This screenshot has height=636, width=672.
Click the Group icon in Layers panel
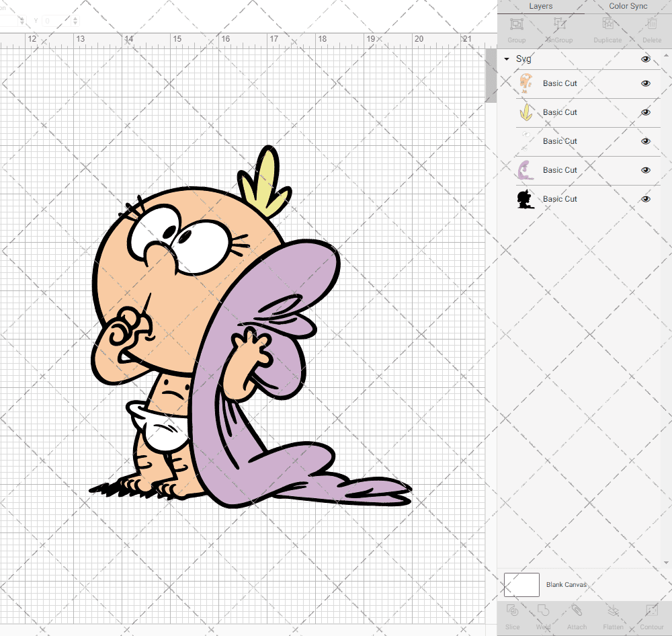click(516, 24)
